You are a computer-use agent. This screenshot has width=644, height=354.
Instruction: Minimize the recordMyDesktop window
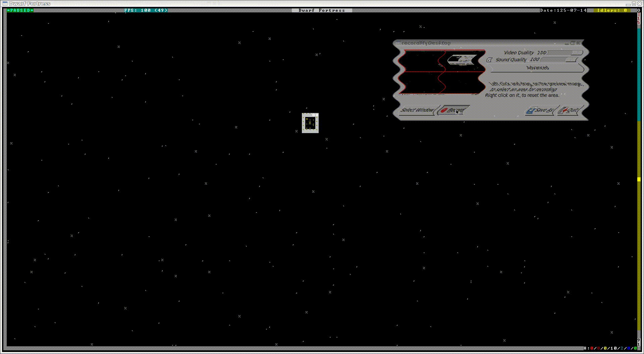pos(567,43)
